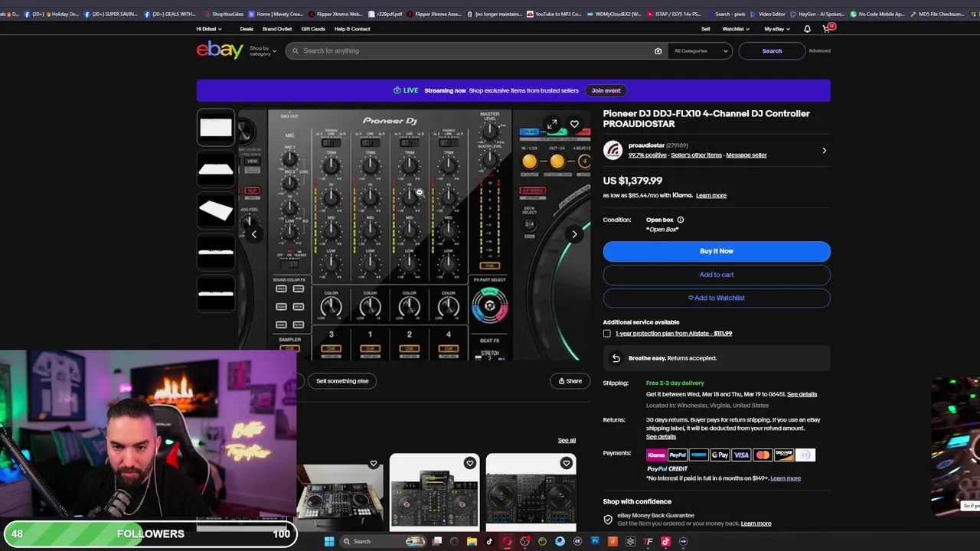The width and height of the screenshot is (980, 551).
Task: Click Add to cart button
Action: click(x=717, y=275)
